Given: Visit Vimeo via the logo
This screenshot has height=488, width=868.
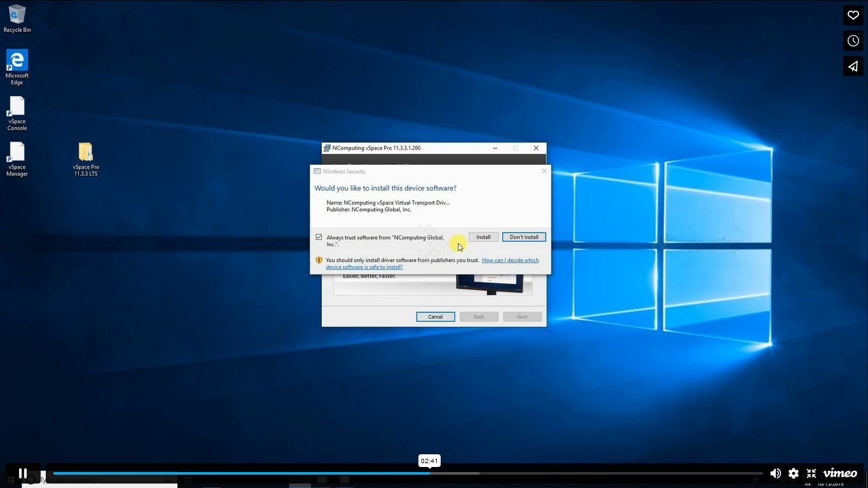Looking at the screenshot, I should coord(840,473).
